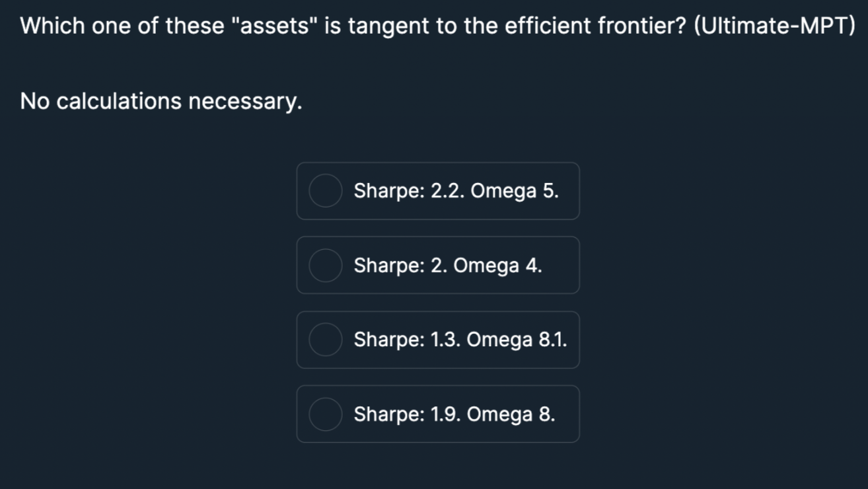Viewport: 868px width, 489px height.
Task: Click the "Sharpe: 1.3. Omega 8.1." answer card
Action: tap(438, 340)
